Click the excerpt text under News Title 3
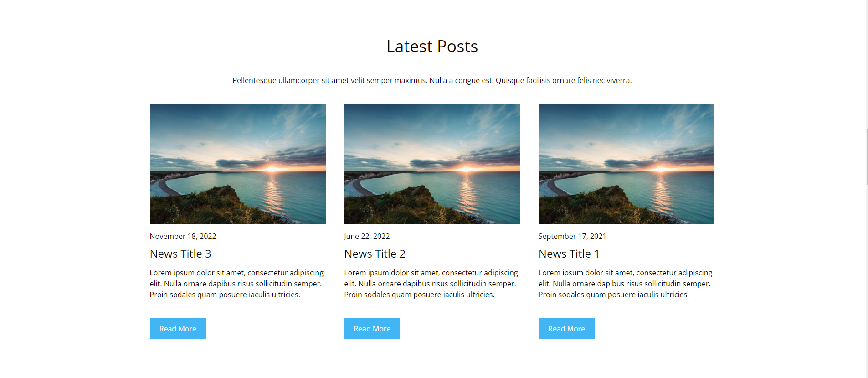The width and height of the screenshot is (868, 378). 236,284
